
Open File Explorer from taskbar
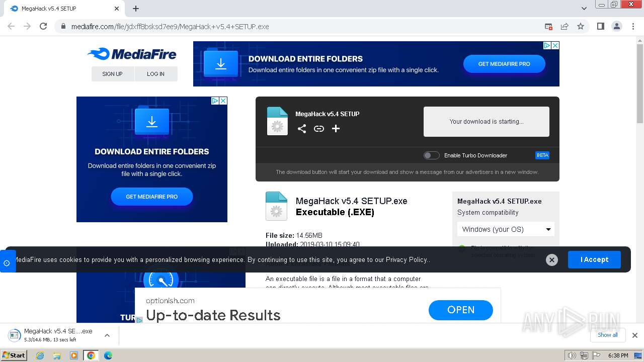(x=57, y=355)
